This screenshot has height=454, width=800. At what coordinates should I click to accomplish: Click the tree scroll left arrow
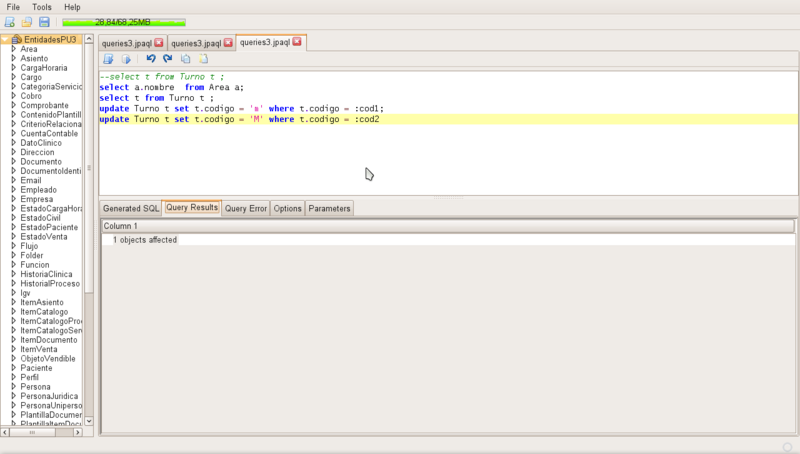[5, 432]
